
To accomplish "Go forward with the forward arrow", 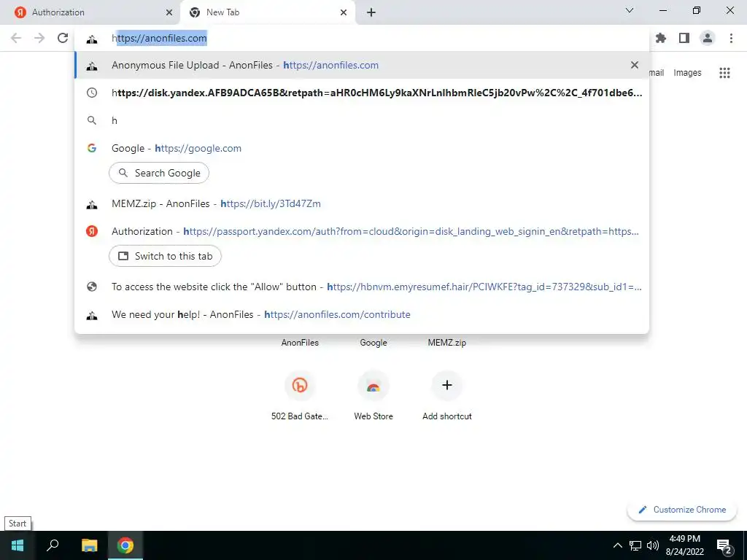I will 39,38.
